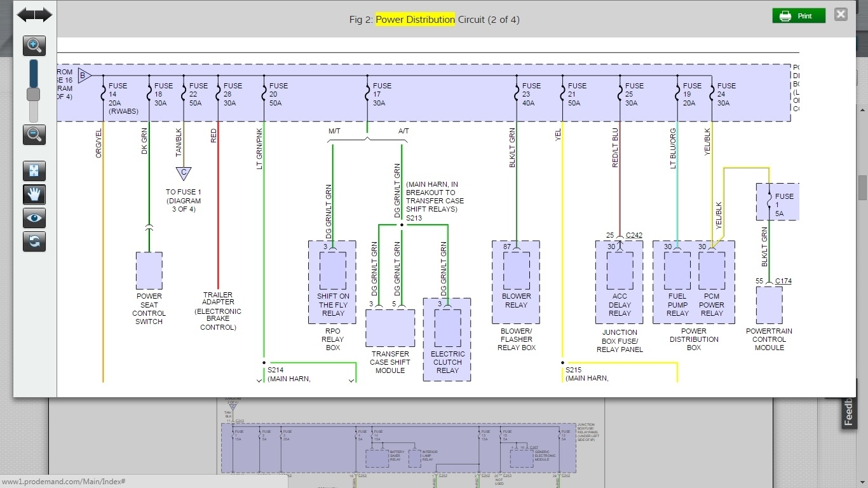Click the zoom slider handle

pos(33,95)
